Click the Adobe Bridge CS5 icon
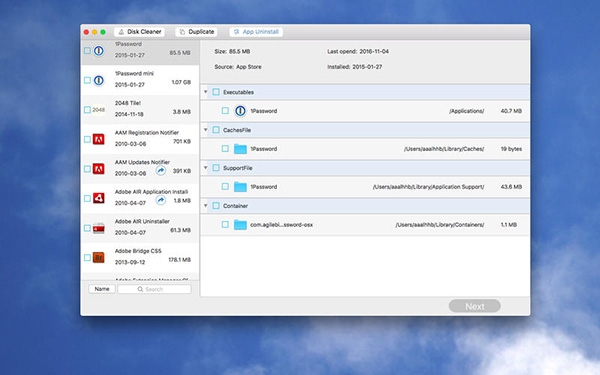This screenshot has width=600, height=375. point(99,258)
